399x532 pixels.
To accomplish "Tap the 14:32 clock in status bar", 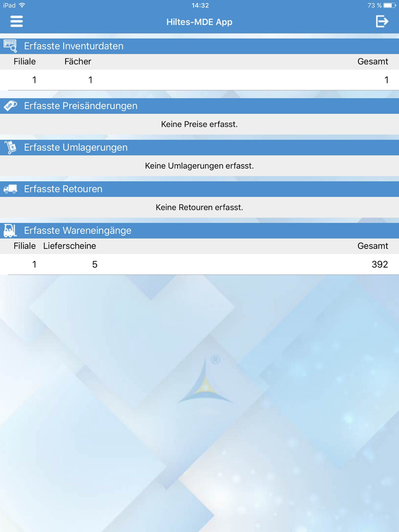I will click(x=200, y=6).
